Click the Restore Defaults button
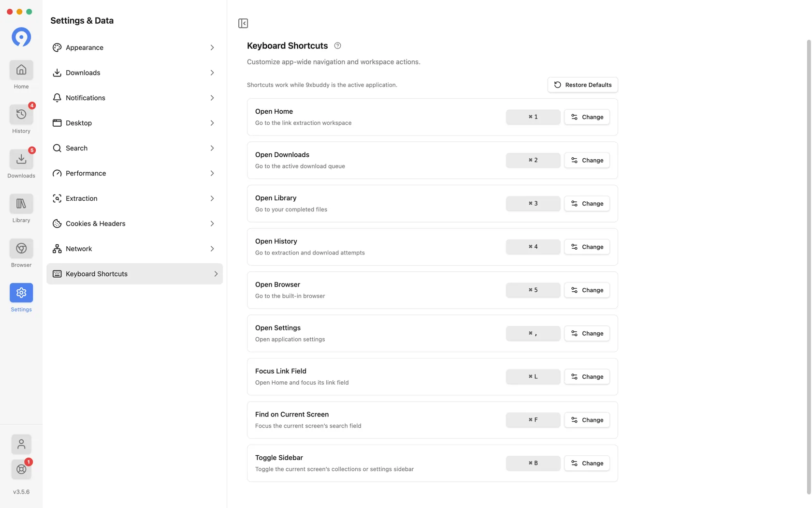Screen dimensions: 812x508 pos(582,85)
